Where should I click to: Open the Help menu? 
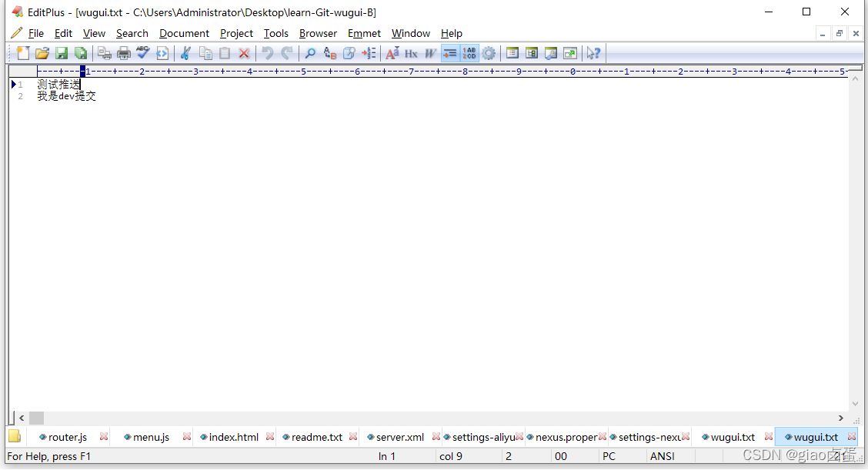coord(452,33)
